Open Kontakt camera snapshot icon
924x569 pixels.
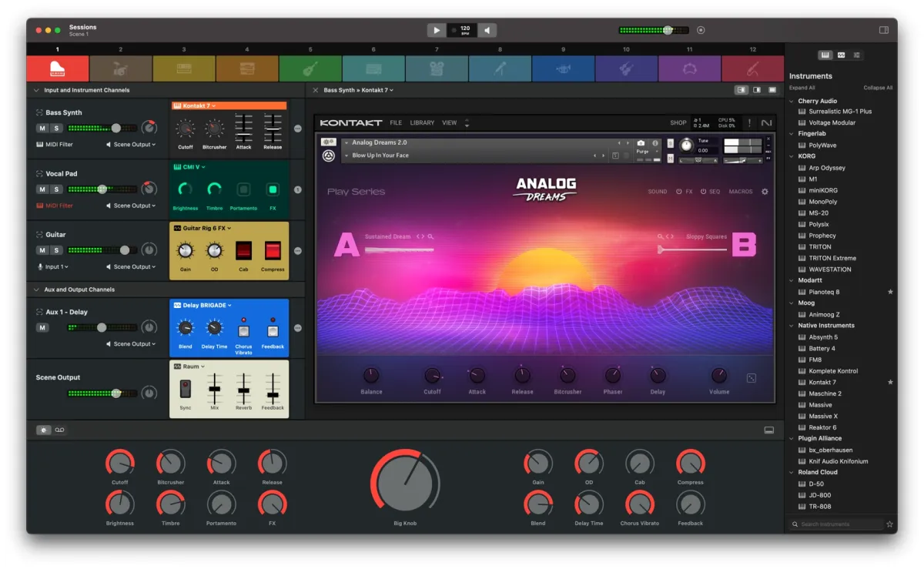(x=641, y=143)
